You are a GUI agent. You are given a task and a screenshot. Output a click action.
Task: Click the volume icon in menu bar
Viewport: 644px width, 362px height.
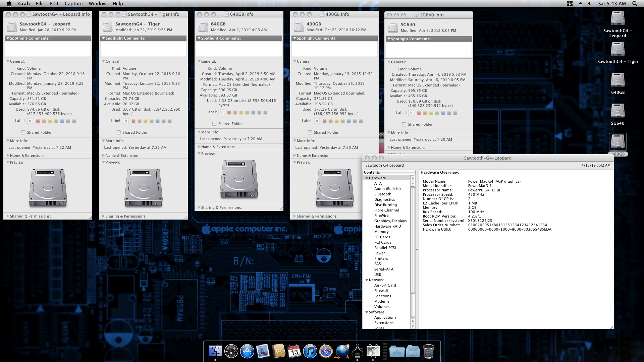pyautogui.click(x=590, y=3)
